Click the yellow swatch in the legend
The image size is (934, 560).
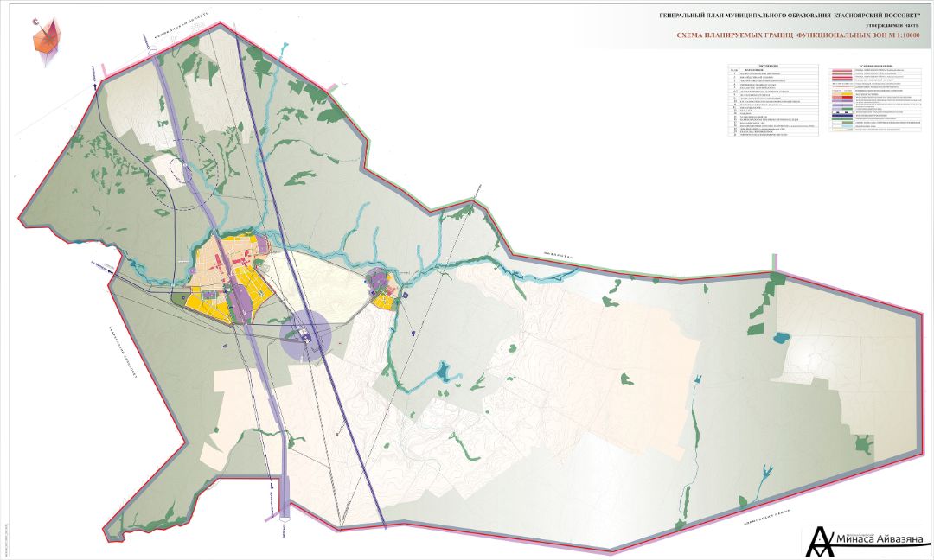click(847, 94)
